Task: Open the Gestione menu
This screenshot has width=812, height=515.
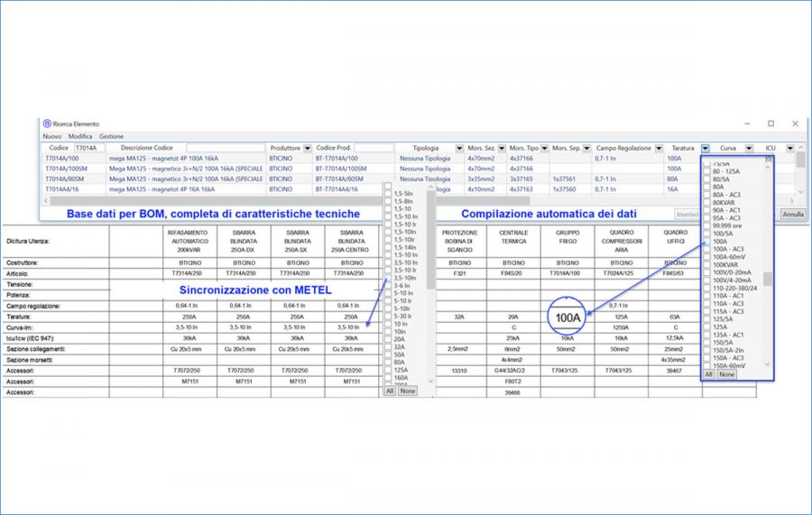Action: [x=111, y=137]
